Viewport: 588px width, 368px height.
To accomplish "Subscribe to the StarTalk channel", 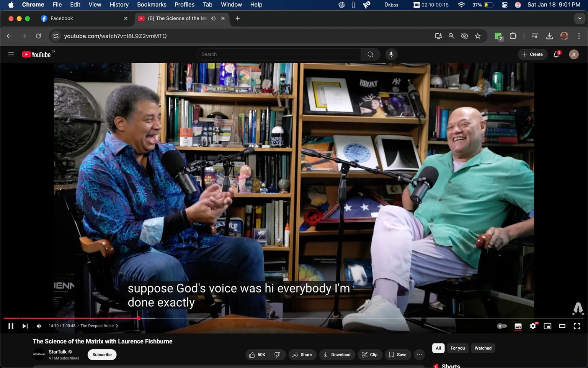I will (x=102, y=355).
